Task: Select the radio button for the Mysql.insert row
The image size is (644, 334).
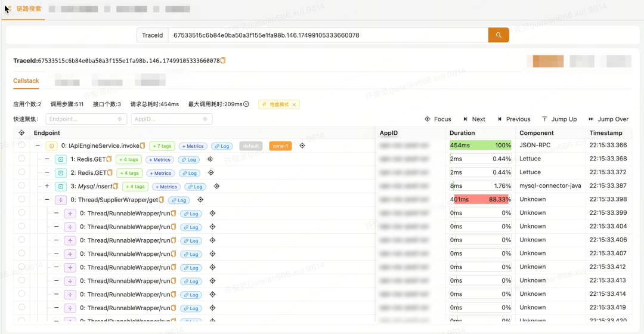Action: 22,185
